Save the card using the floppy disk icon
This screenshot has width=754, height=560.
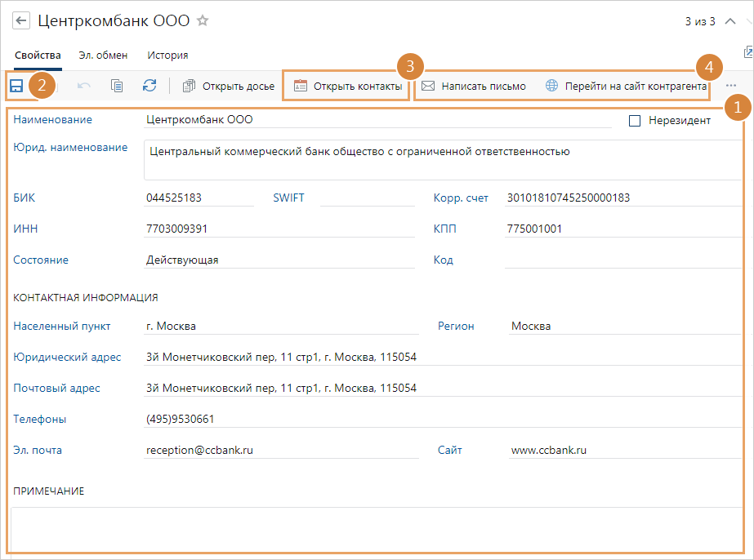pyautogui.click(x=16, y=86)
